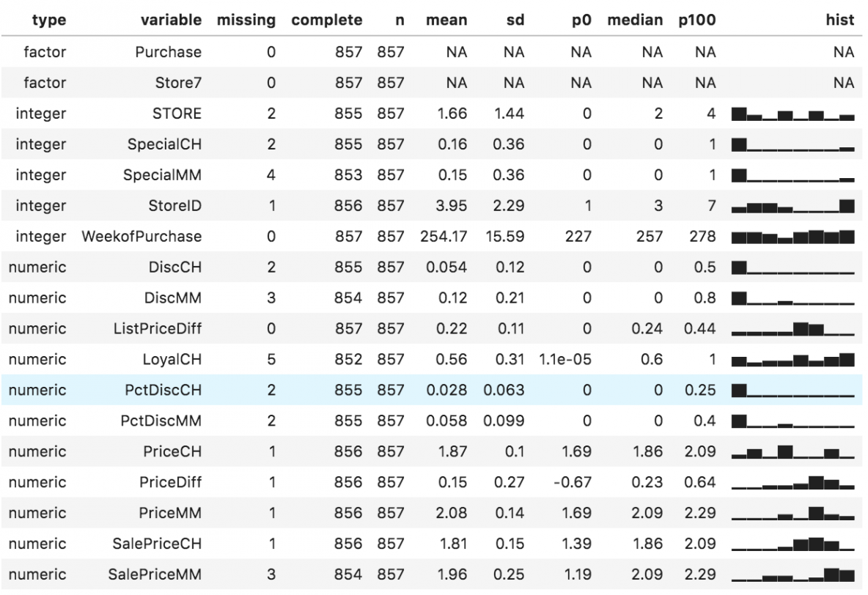This screenshot has height=595, width=868.
Task: Click the "variable" column header
Action: pos(171,21)
